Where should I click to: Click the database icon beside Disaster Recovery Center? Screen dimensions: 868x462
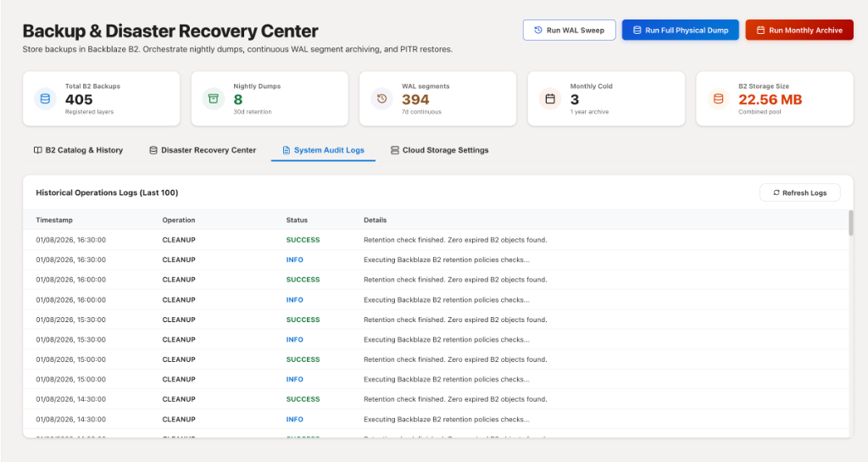coord(153,150)
